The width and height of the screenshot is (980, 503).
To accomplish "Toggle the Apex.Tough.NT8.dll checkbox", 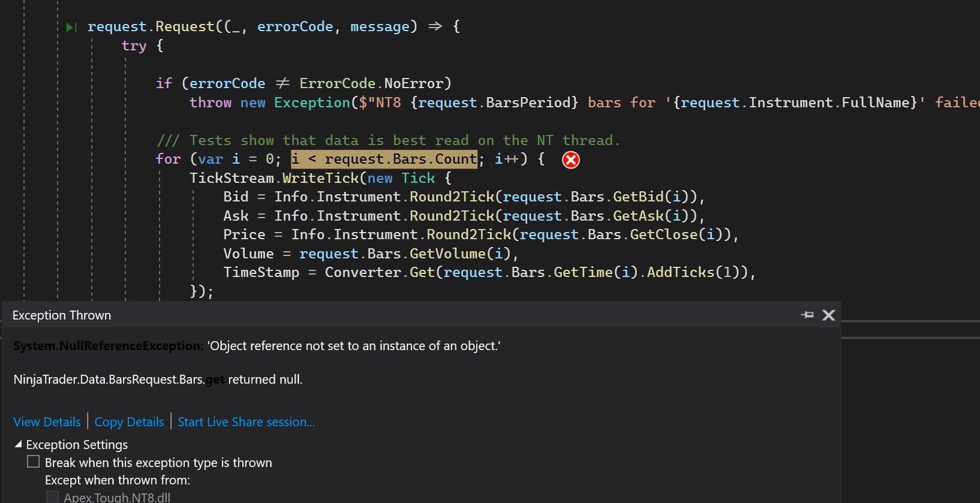I will (x=53, y=497).
